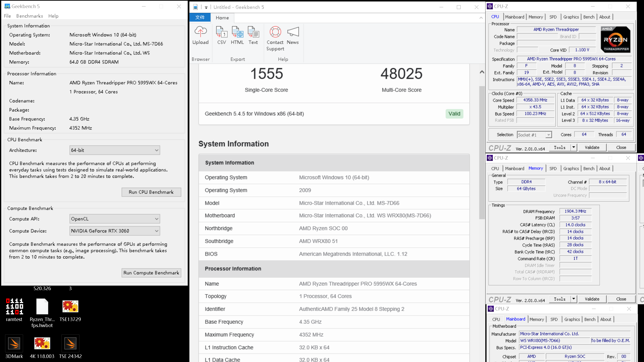Switch to Bench tab in Mainboard CPU-Z window
644x362 pixels.
(590, 320)
